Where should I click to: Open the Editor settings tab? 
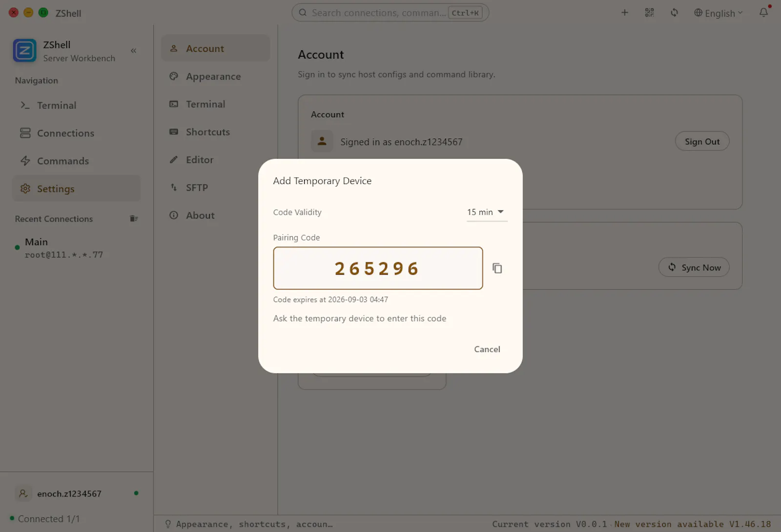(x=215, y=160)
